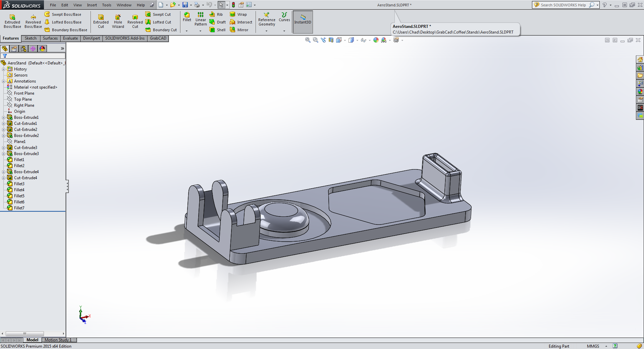Click the Rebuild traffic light icon
This screenshot has height=349, width=644.
pos(233,5)
